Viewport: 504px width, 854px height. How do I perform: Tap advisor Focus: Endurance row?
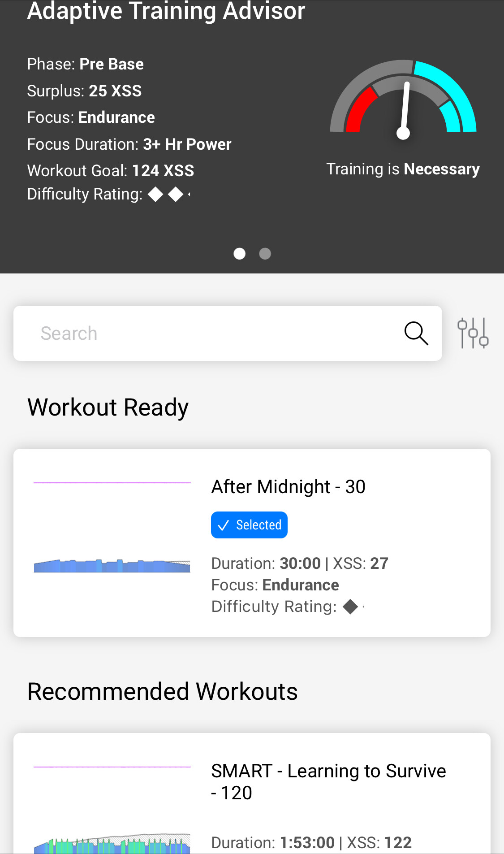point(91,117)
